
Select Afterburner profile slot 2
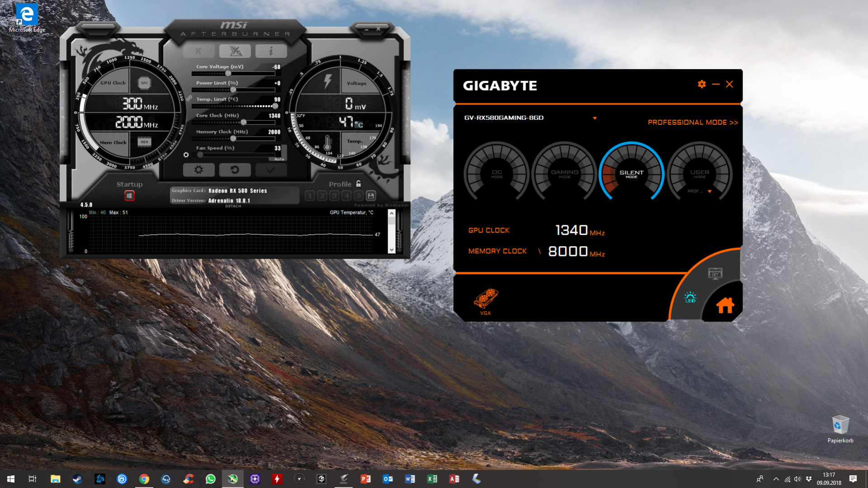[322, 196]
